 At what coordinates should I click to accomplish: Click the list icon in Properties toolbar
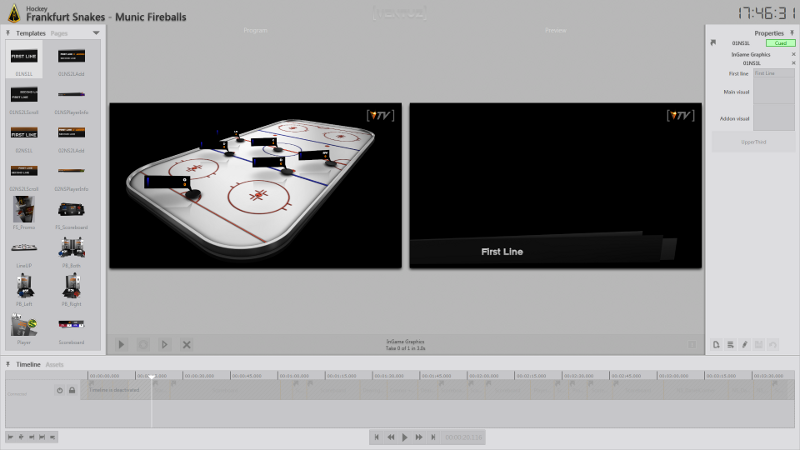pos(730,344)
